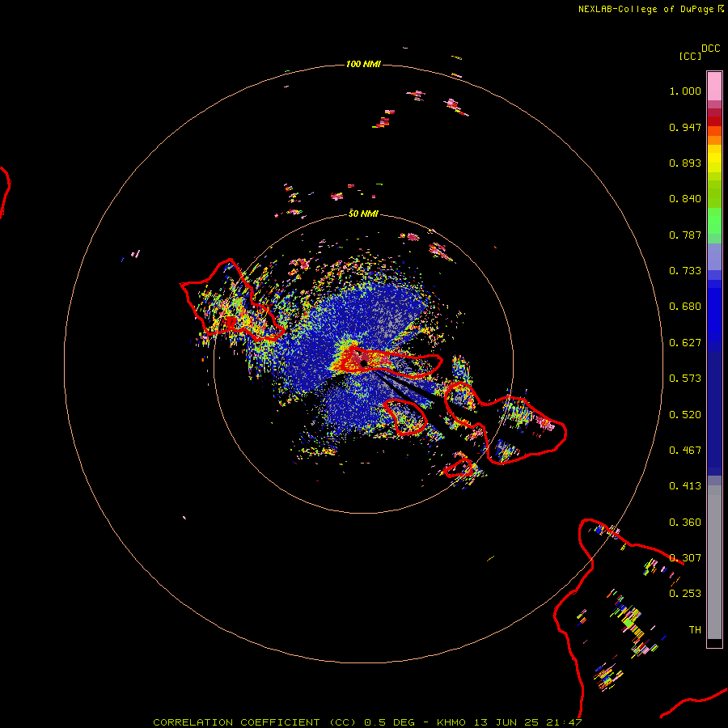Click the 0.787 color scale value
The image size is (728, 728).
pyautogui.click(x=685, y=235)
